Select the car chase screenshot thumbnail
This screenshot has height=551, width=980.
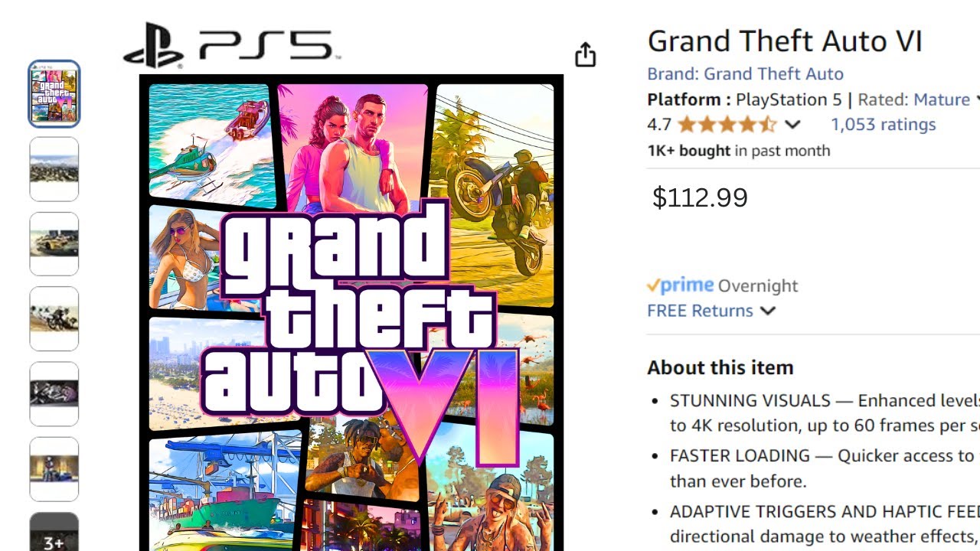tap(54, 243)
